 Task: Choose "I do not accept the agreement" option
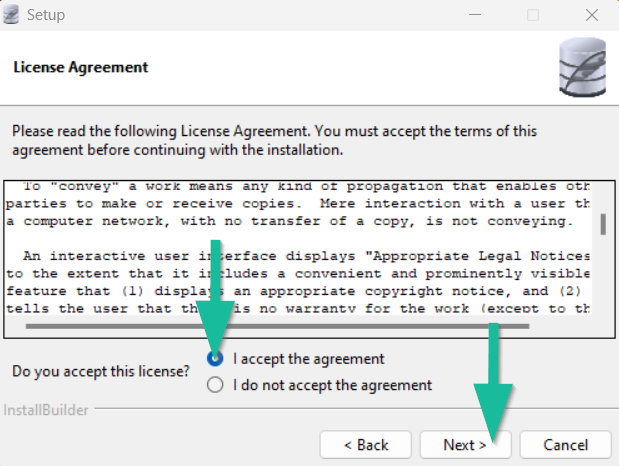click(215, 385)
